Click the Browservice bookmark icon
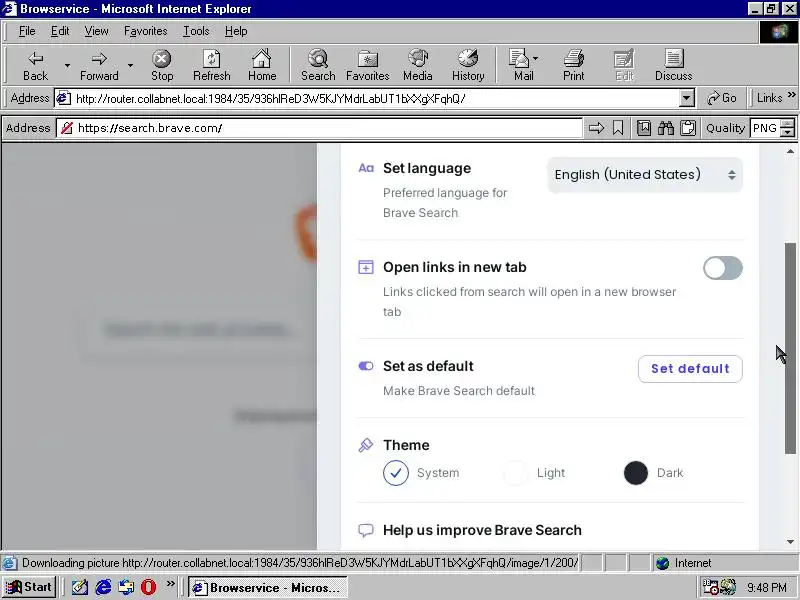 point(618,128)
